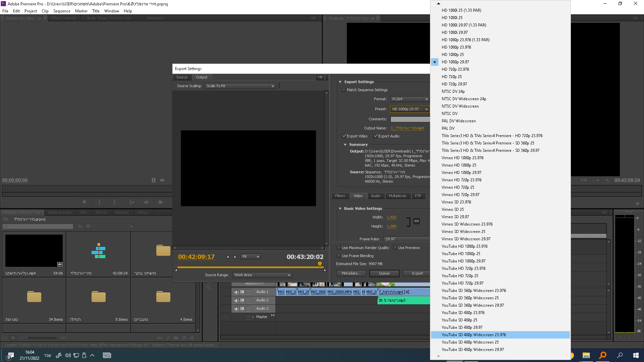Click Set Out Point triangle icon
Image resolution: width=644 pixels, height=362 pixels.
tap(235, 257)
